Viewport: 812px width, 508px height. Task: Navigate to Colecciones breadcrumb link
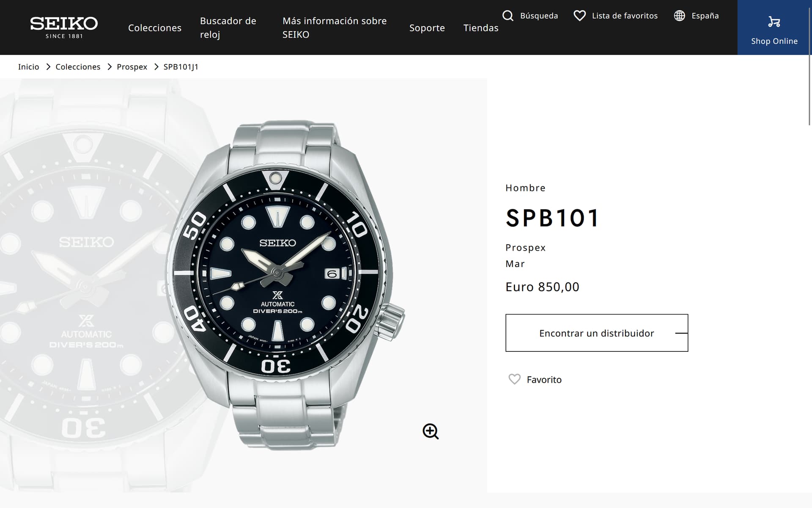point(78,67)
